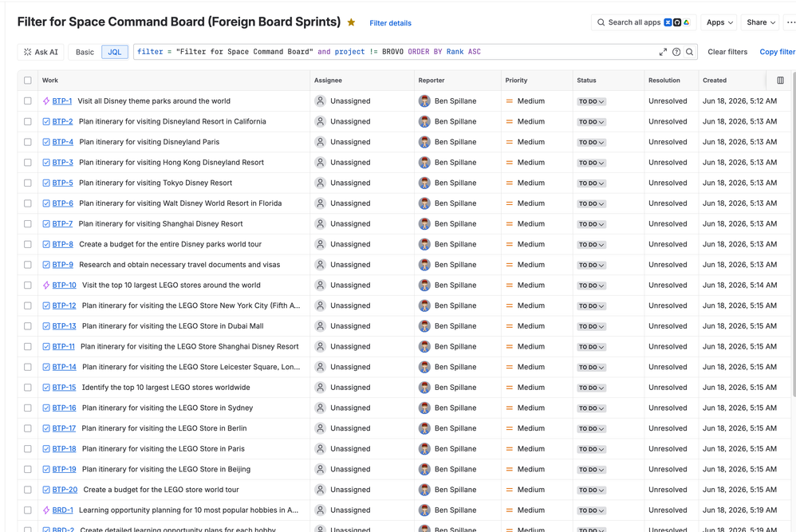
Task: Check the box for BTP-1 row
Action: tap(28, 101)
